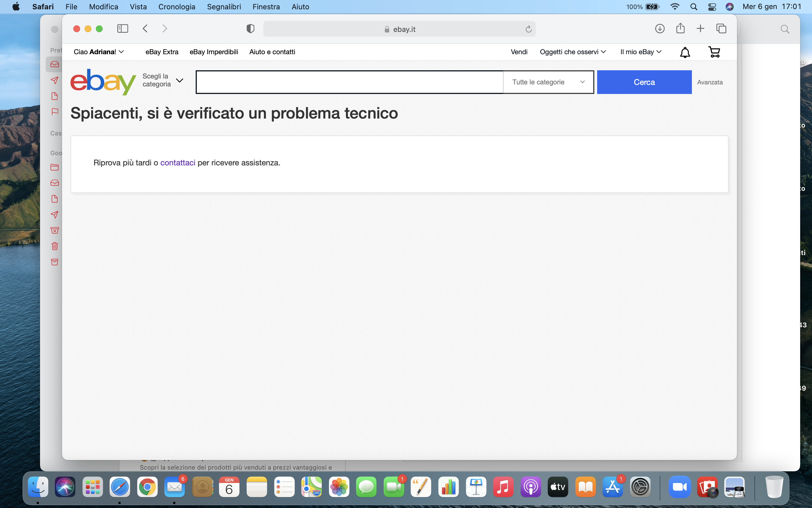Screen dimensions: 812x508
Task: Open Avanzata advanced search link
Action: [x=710, y=82]
